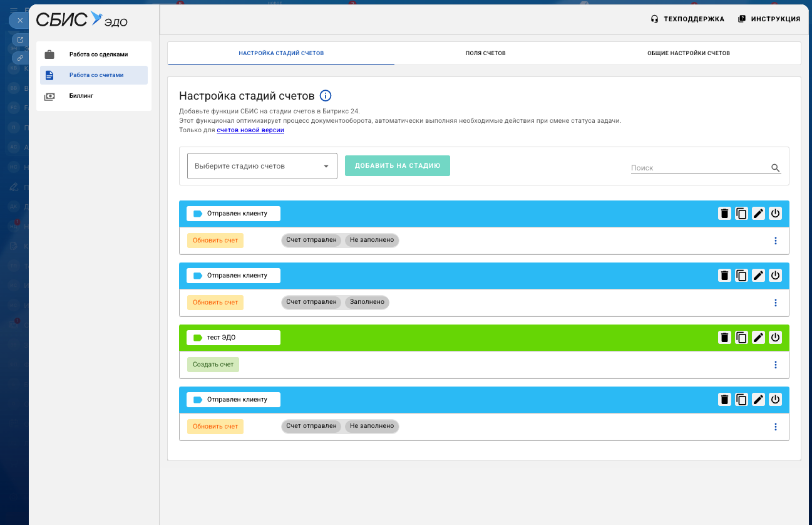The height and width of the screenshot is (525, 812).
Task: Toggle power on the last Отправлен клиенту card
Action: coord(775,400)
